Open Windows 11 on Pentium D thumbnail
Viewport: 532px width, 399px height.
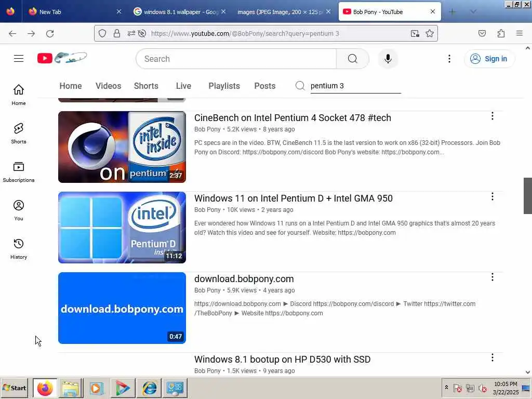point(122,228)
